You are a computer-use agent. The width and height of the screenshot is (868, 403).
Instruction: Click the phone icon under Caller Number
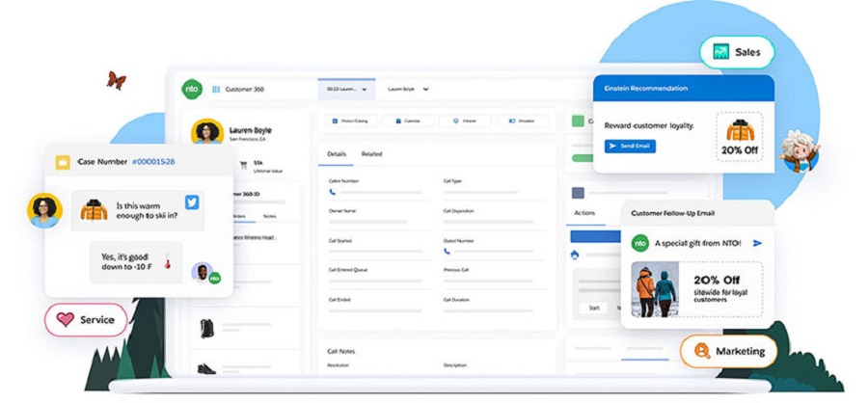click(333, 192)
